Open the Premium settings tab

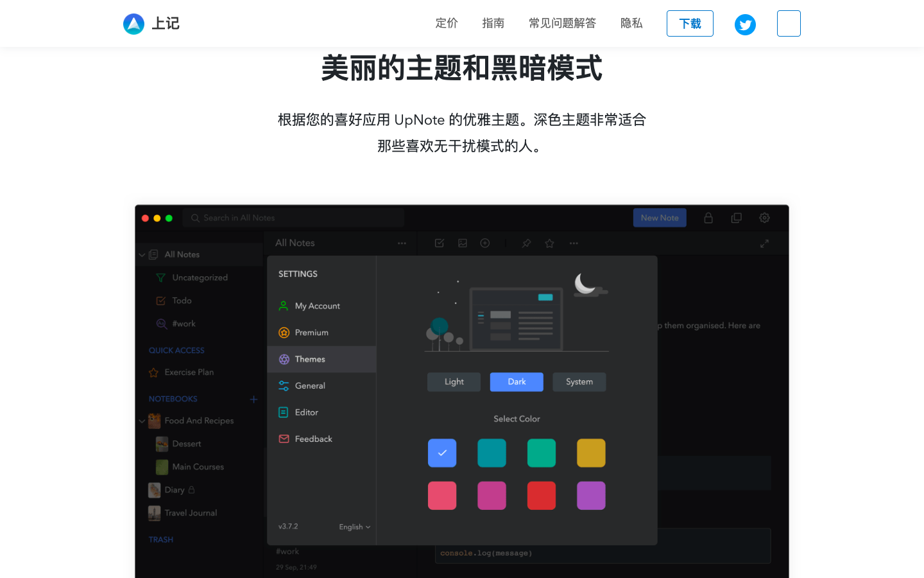(321, 333)
